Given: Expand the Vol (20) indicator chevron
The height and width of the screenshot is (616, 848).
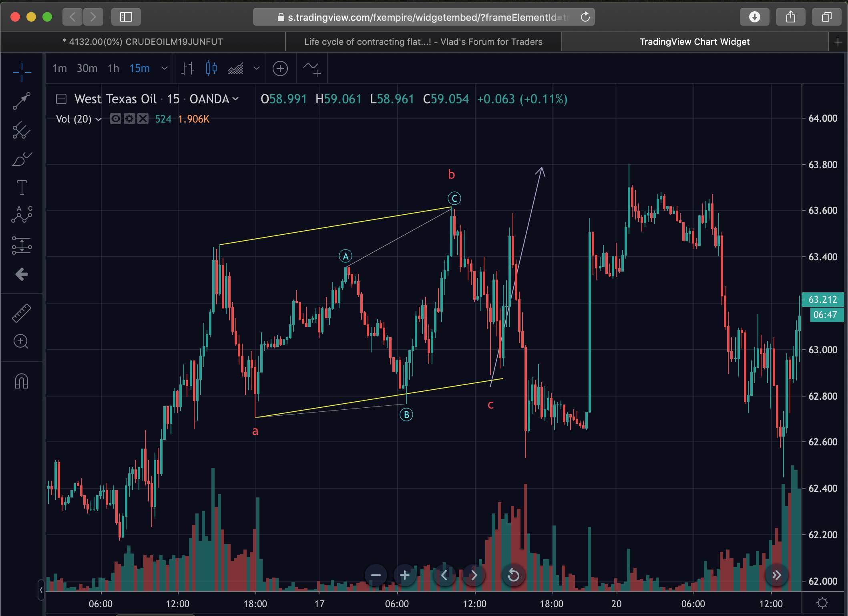Looking at the screenshot, I should coord(98,119).
